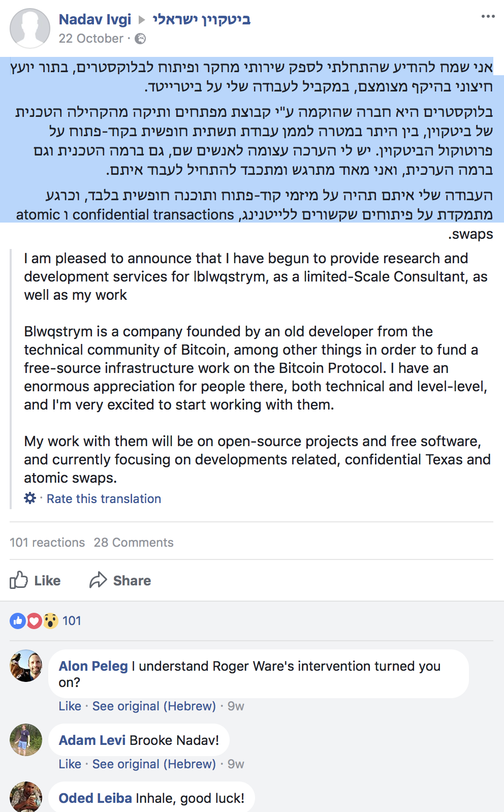Open Nadav Ivgi's profile picture
This screenshot has width=504, height=812.
30,28
